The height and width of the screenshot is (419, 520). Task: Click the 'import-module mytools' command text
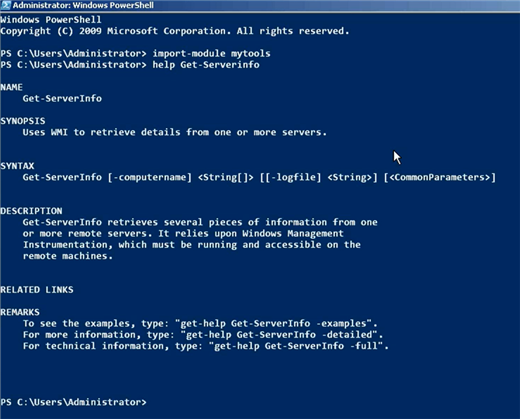(x=211, y=53)
